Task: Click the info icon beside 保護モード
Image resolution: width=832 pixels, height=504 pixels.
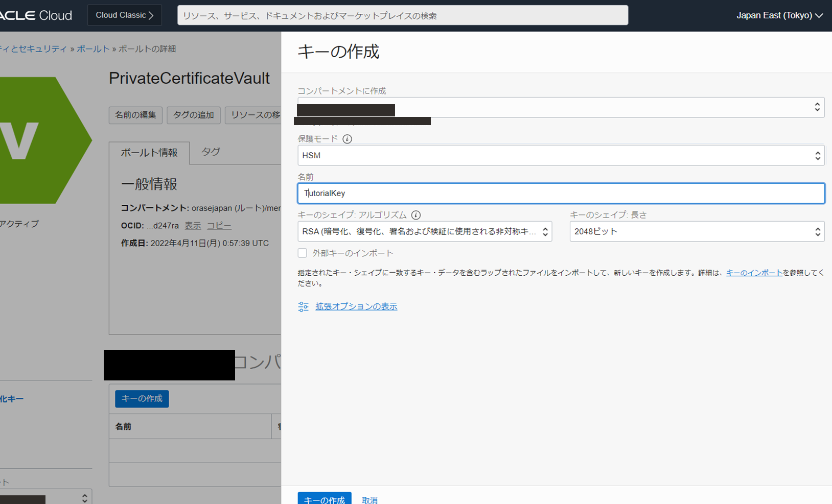Action: click(347, 139)
